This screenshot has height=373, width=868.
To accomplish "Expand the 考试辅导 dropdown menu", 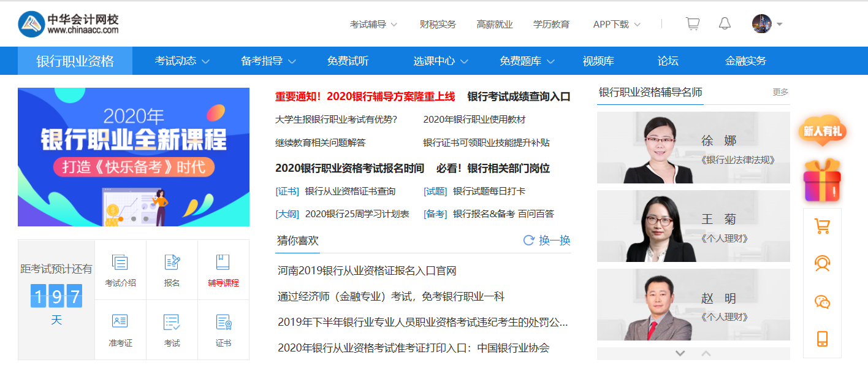I will pyautogui.click(x=373, y=25).
